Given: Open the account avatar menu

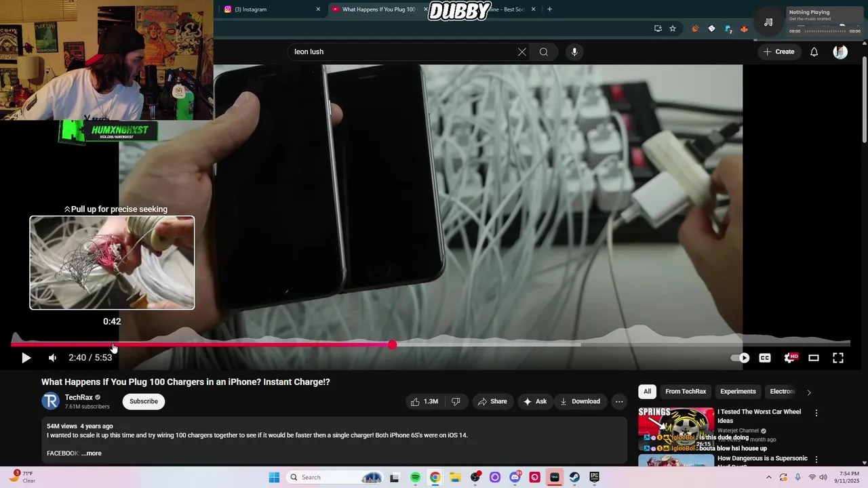Looking at the screenshot, I should (840, 52).
